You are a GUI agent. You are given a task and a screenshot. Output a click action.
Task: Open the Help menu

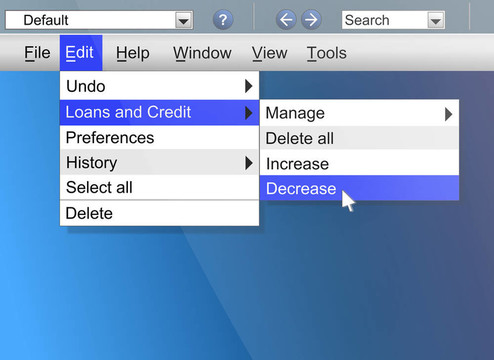(133, 53)
